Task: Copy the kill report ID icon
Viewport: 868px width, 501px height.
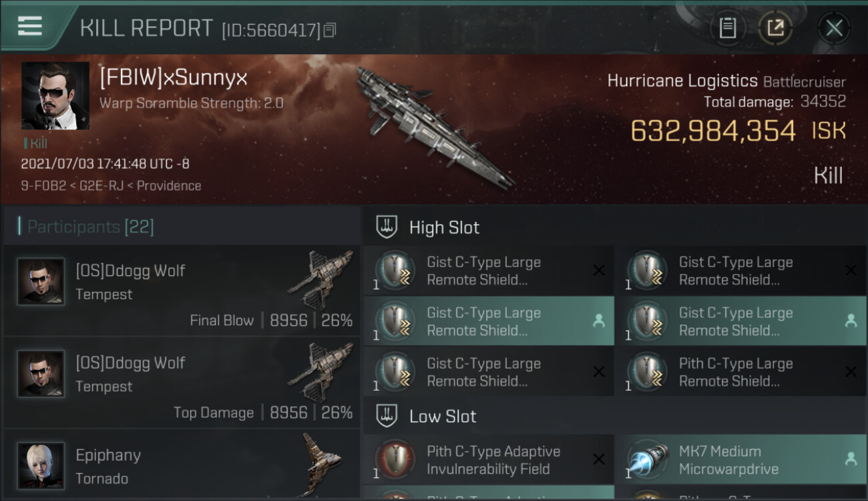Action: pyautogui.click(x=329, y=30)
